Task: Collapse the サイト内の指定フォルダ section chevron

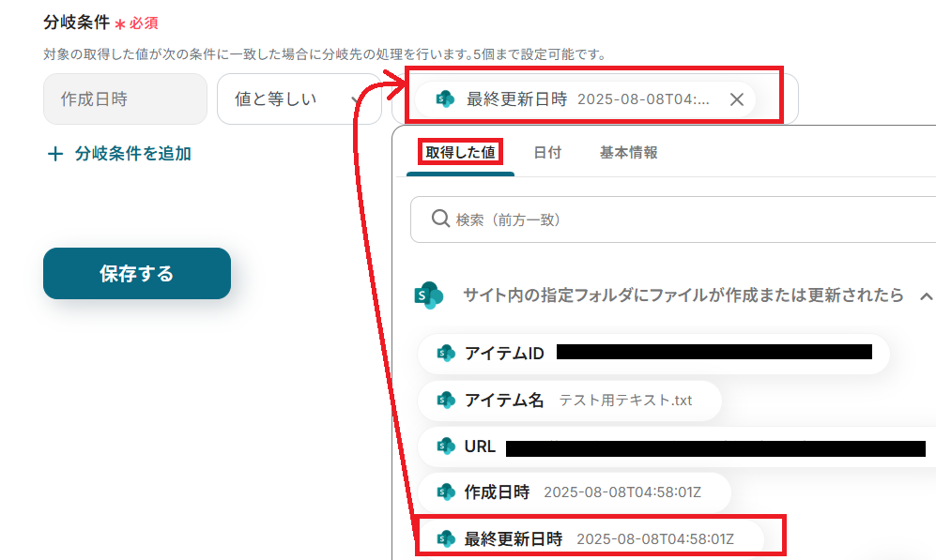Action: click(x=926, y=295)
